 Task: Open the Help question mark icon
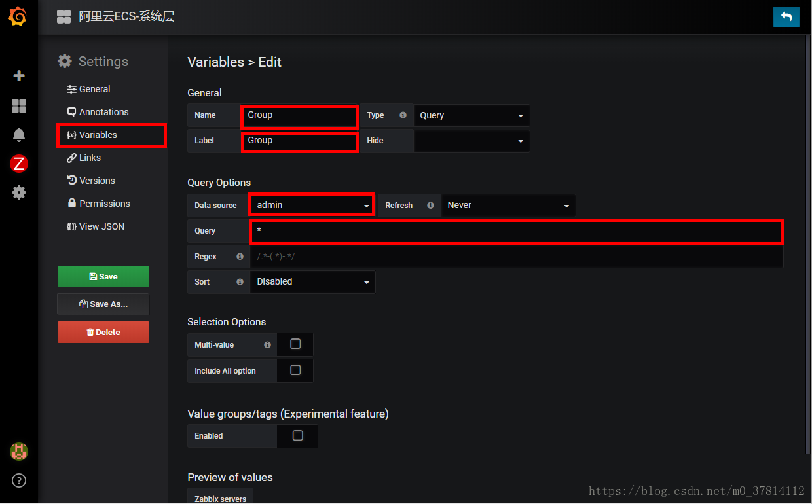(19, 481)
